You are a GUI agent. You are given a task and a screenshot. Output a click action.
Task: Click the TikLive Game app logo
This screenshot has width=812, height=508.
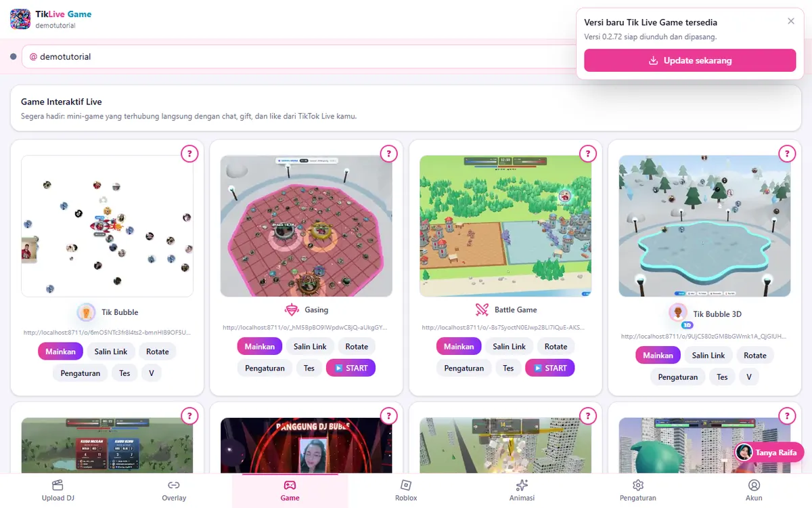20,19
